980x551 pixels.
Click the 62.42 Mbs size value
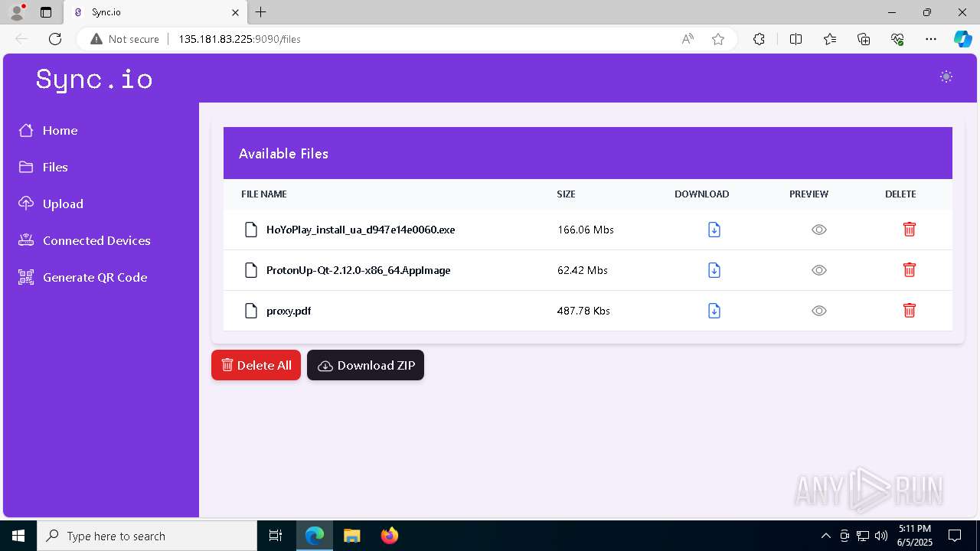coord(583,270)
